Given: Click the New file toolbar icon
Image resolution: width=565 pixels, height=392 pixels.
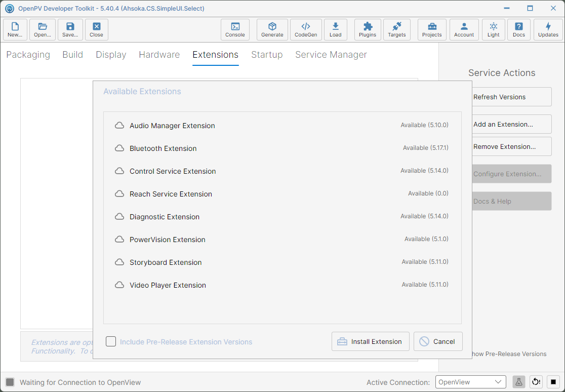Looking at the screenshot, I should (15, 29).
